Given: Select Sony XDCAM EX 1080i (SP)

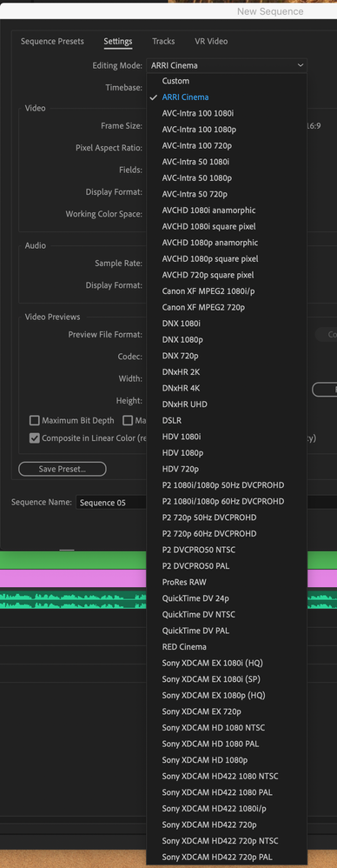Looking at the screenshot, I should coord(227,679).
